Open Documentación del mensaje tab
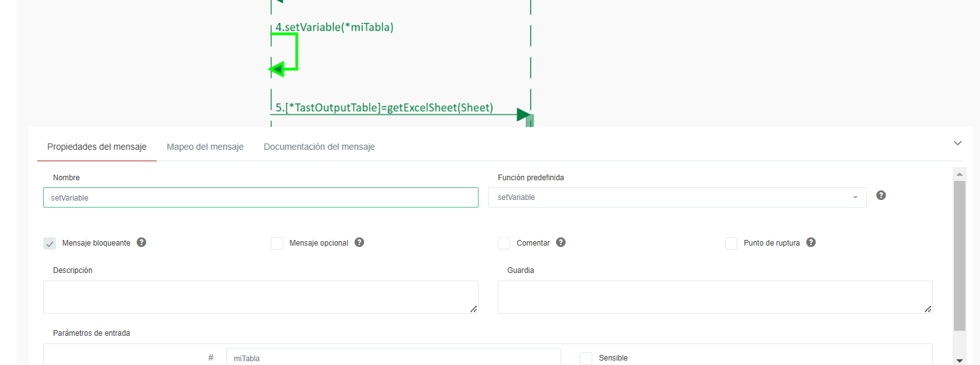The width and height of the screenshot is (980, 365). coord(319,147)
